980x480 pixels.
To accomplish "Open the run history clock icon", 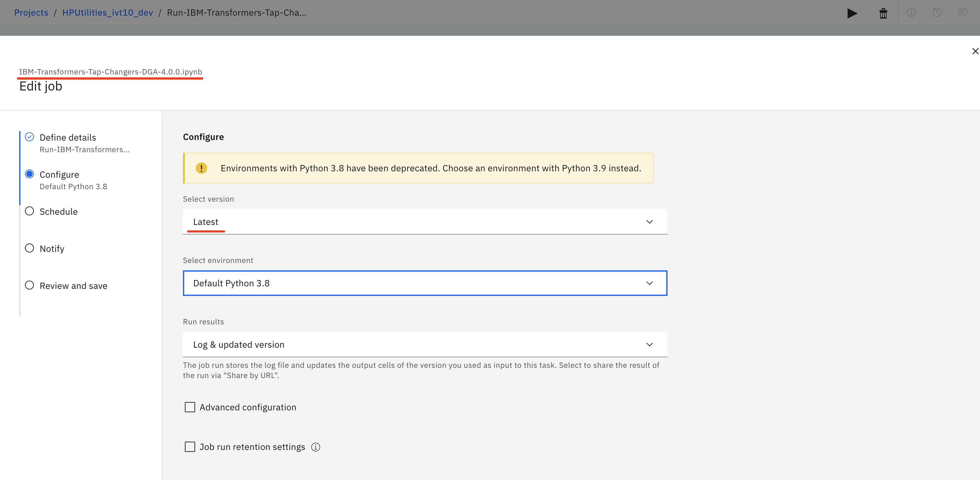I will [937, 12].
